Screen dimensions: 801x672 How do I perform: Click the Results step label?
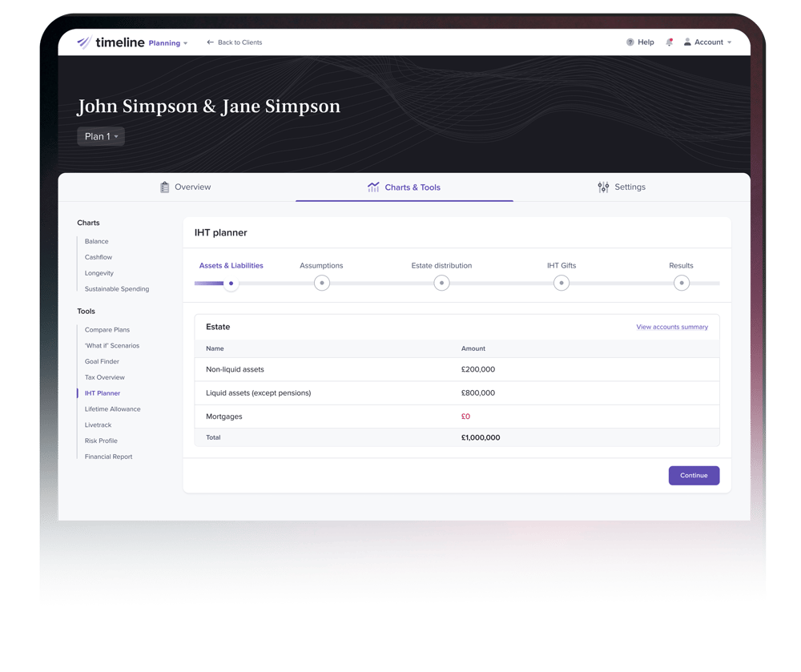click(x=681, y=266)
